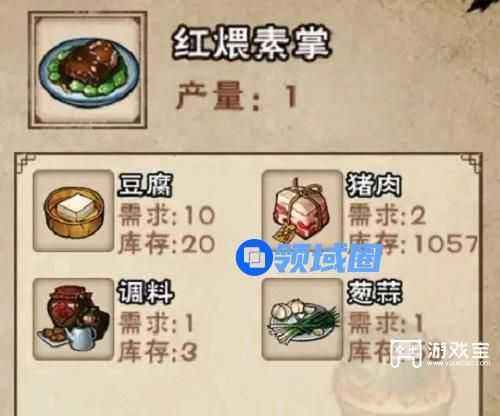Click the 猪肉 ingredient name
Viewport: 500px width, 416px height.
[x=374, y=185]
